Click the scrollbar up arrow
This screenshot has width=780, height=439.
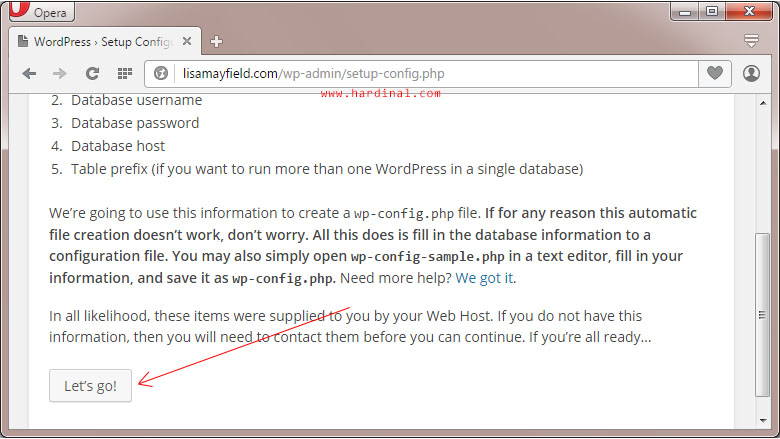tap(763, 103)
